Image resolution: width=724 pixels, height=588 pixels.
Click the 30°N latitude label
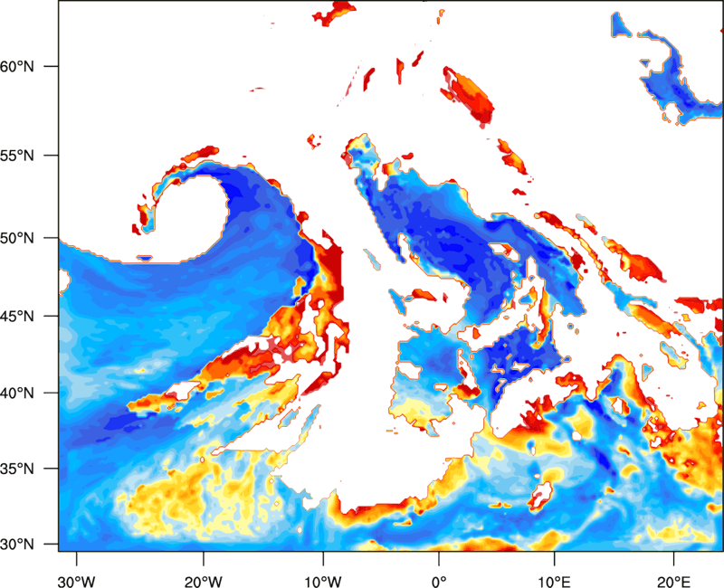(17, 545)
